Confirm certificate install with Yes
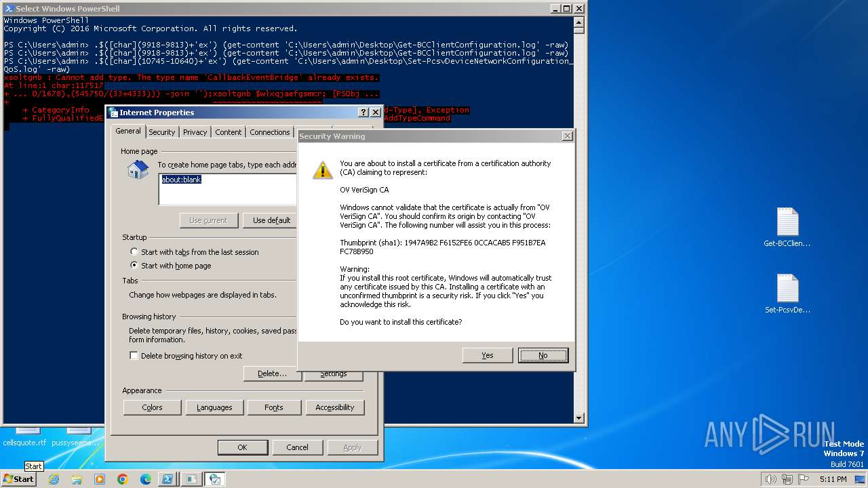Viewport: 868px width, 488px height. click(x=487, y=355)
